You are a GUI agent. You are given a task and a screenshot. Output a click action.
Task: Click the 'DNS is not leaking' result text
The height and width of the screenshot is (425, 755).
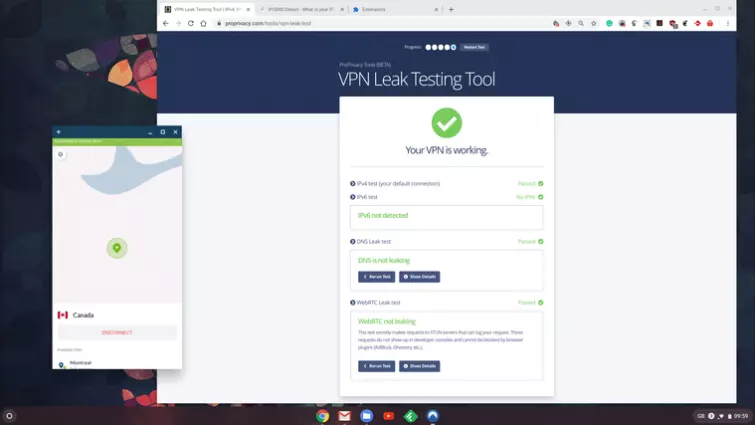pos(384,260)
